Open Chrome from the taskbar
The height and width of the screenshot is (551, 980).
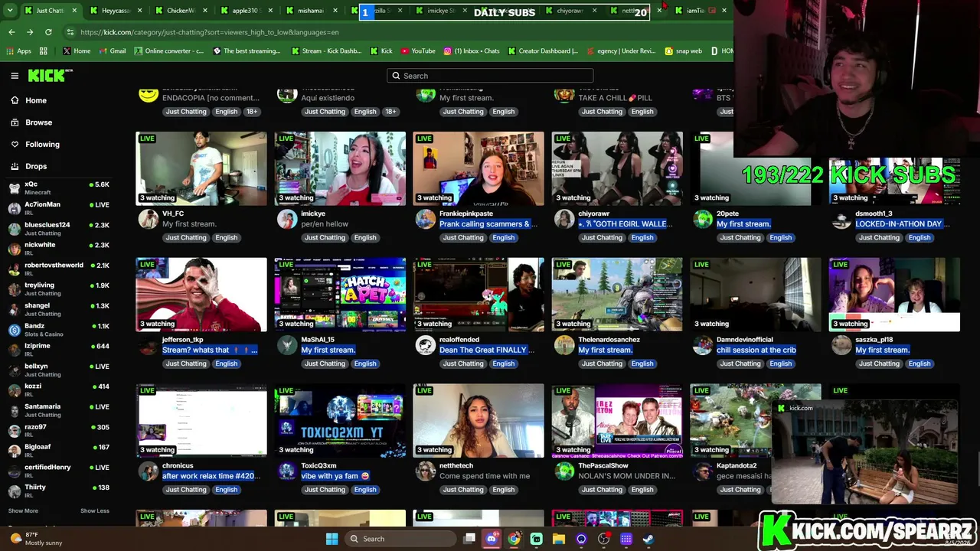pos(514,539)
